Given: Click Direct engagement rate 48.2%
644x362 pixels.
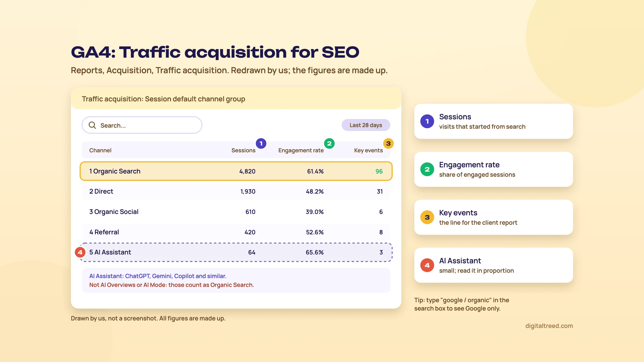Looking at the screenshot, I should pos(315,191).
